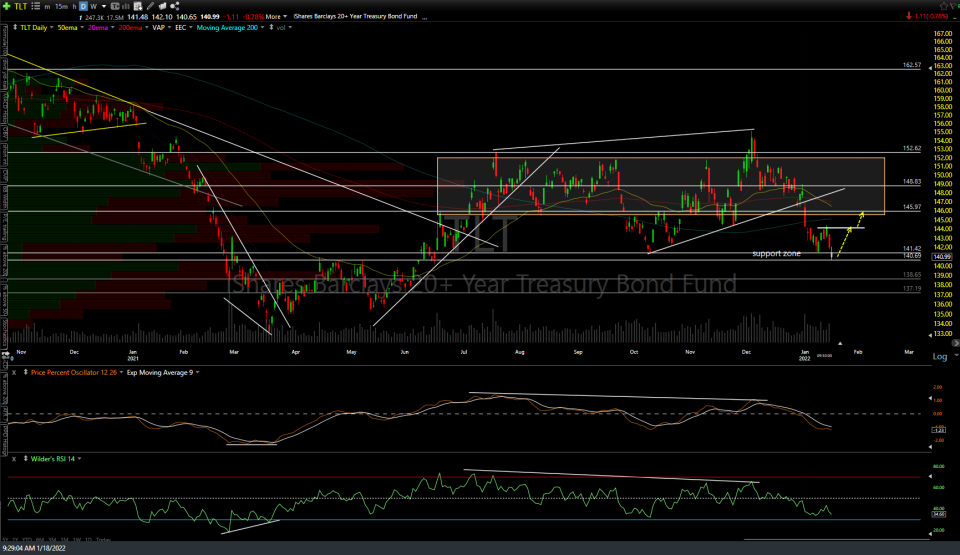Screen dimensions: 960x555
Task: Open the add study template icon
Action: 138,6
